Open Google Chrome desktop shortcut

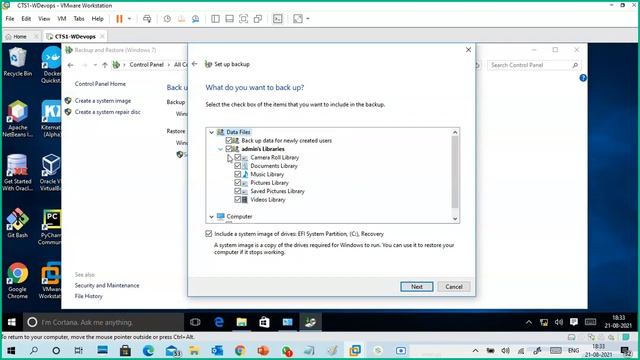[x=17, y=280]
